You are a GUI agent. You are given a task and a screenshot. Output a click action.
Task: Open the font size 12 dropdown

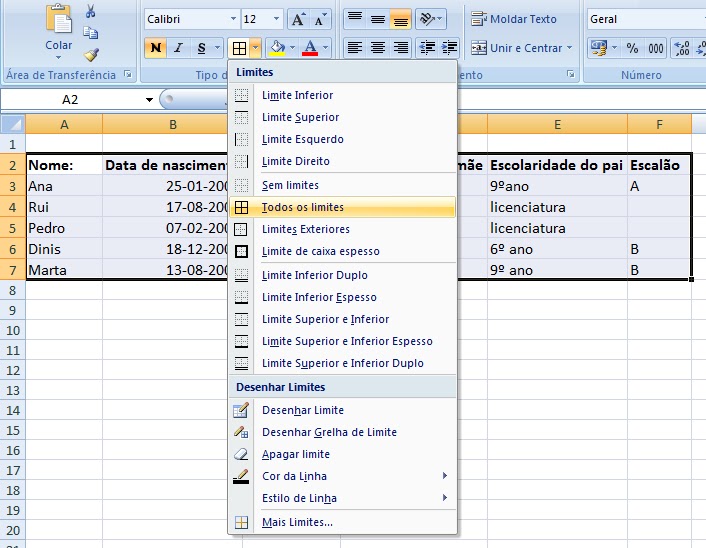coord(276,19)
